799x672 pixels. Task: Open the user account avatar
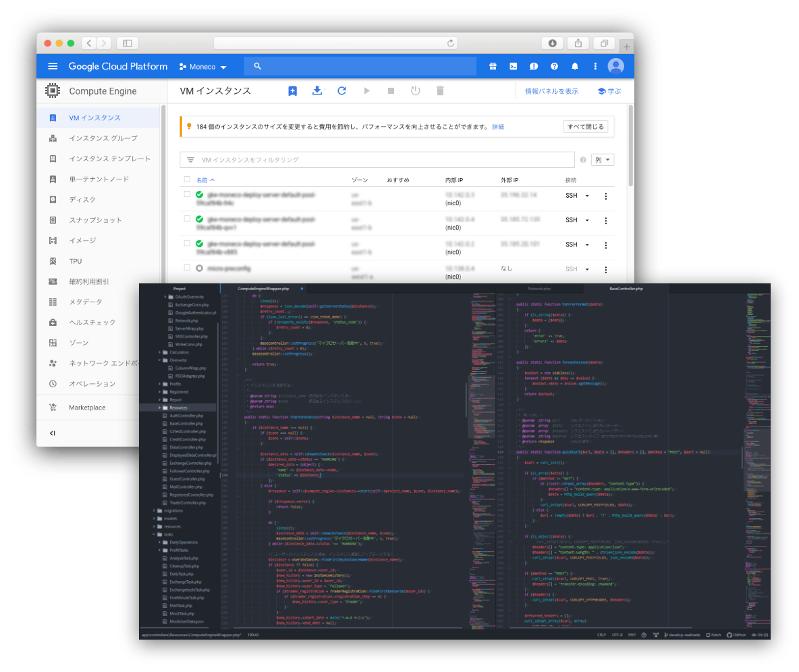click(616, 66)
